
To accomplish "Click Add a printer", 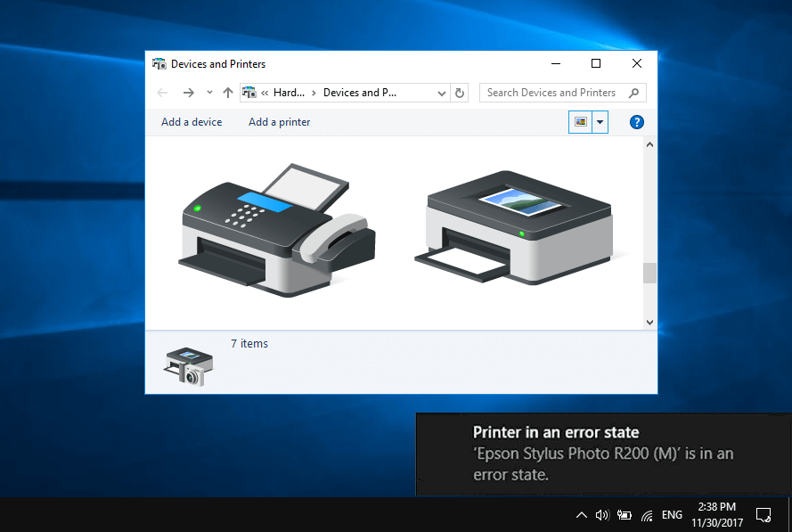I will pyautogui.click(x=279, y=122).
